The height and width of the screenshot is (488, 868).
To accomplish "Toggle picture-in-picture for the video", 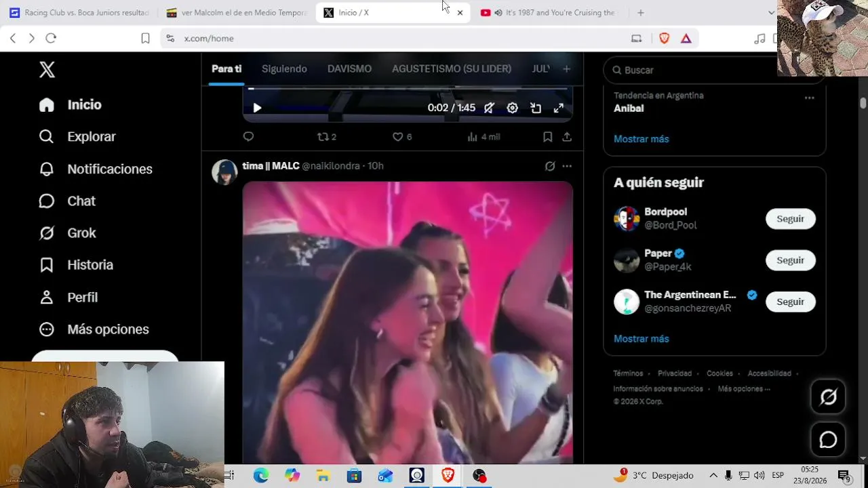I will point(536,108).
